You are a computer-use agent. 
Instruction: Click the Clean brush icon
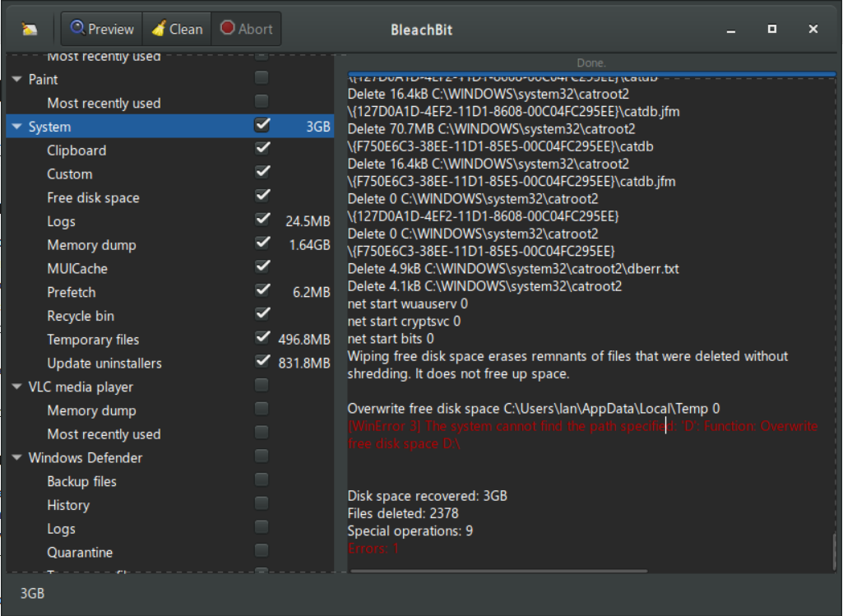[160, 28]
